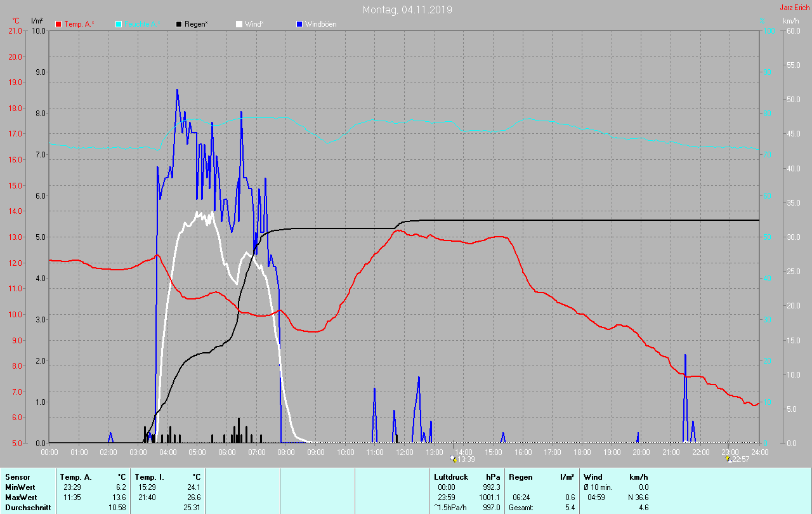812x514 pixels.
Task: Click the Temp. I. column header
Action: 148,477
